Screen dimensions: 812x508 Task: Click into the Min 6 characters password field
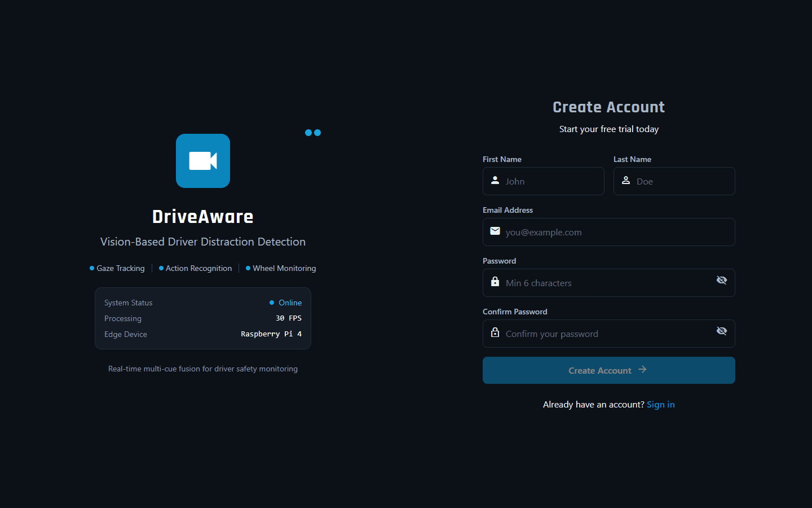click(x=609, y=283)
